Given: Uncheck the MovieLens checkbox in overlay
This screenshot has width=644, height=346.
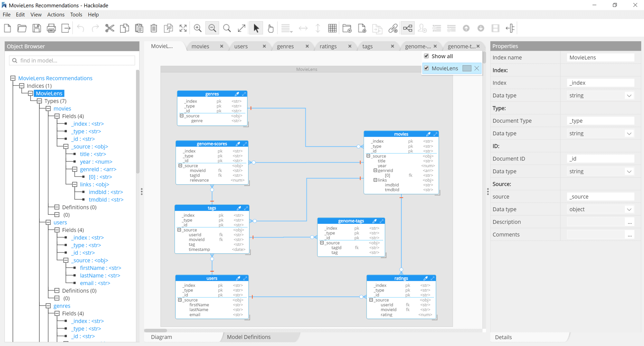Looking at the screenshot, I should tap(426, 68).
